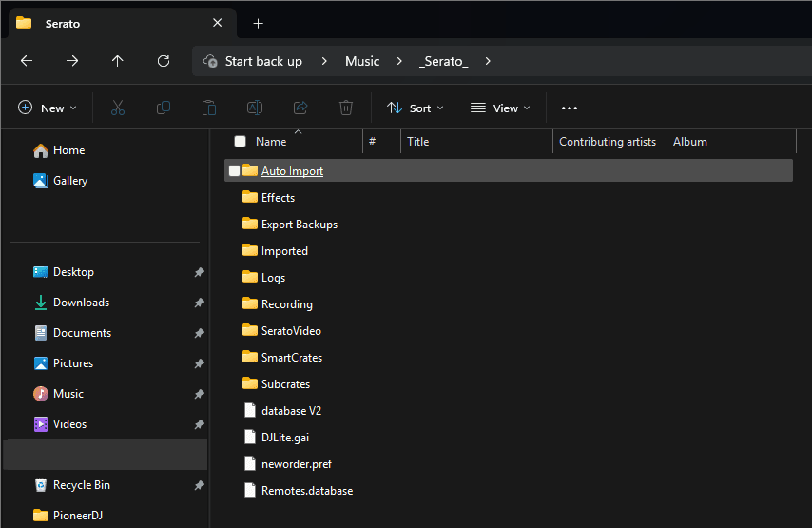Navigate up one folder level

pos(118,61)
